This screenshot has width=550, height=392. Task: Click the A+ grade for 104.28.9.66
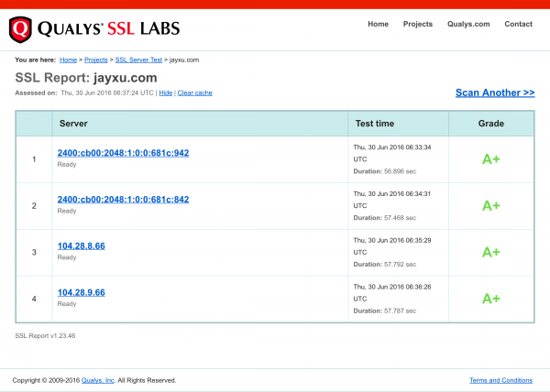coord(490,299)
